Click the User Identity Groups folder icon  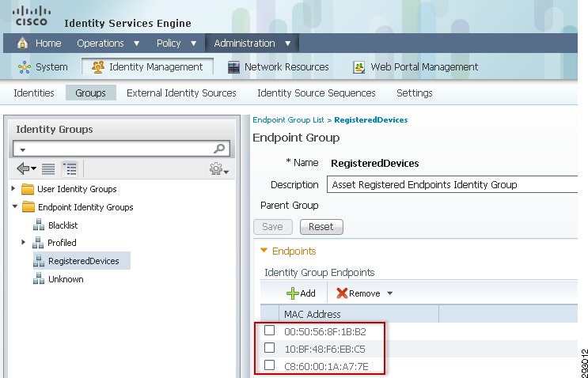pos(28,189)
